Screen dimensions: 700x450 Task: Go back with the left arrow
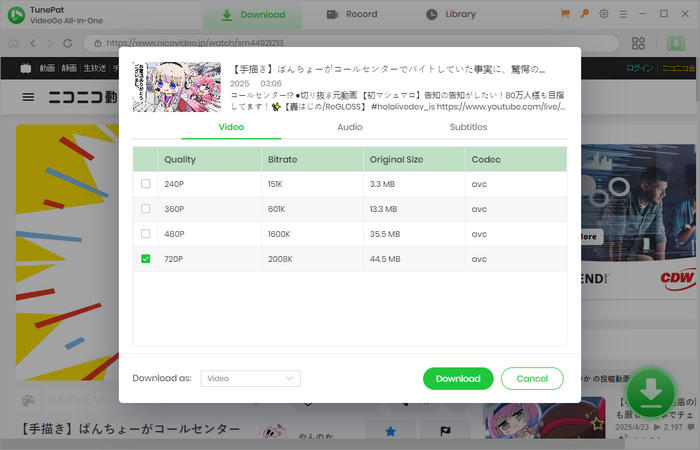click(x=33, y=43)
